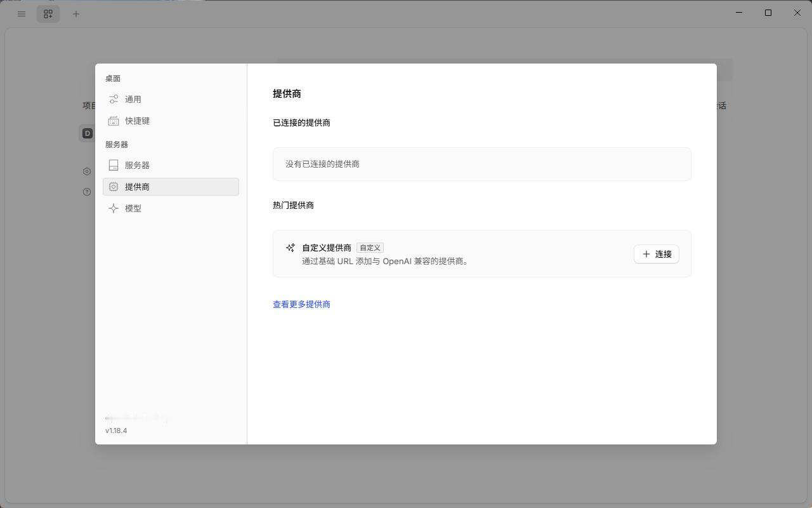This screenshot has height=508, width=812.
Task: Select the 服务器 item with the server icon
Action: [171, 165]
